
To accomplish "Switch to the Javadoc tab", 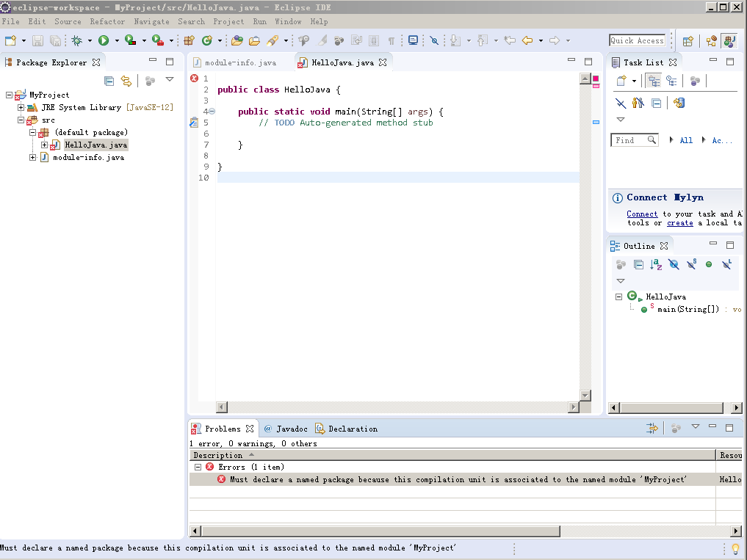I will point(286,429).
